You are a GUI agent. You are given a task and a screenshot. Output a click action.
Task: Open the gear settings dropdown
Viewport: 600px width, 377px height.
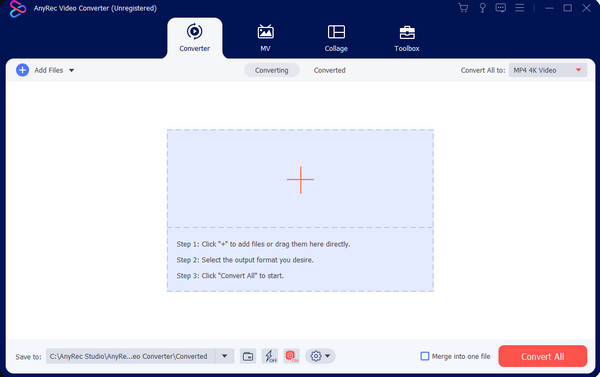point(320,356)
